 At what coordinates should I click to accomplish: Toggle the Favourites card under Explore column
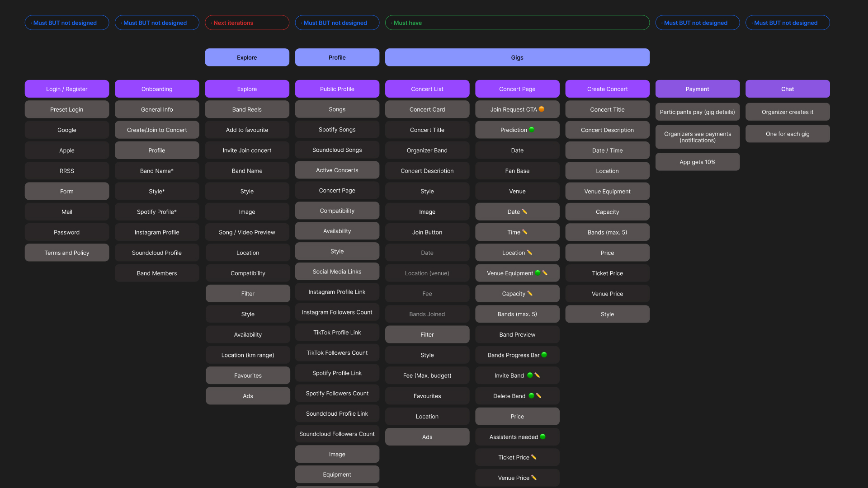[248, 375]
